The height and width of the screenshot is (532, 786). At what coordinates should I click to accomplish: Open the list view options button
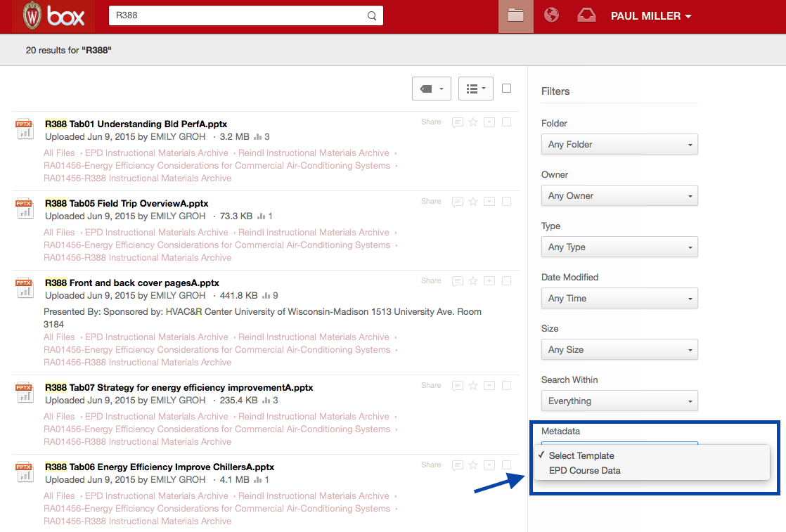tap(476, 89)
